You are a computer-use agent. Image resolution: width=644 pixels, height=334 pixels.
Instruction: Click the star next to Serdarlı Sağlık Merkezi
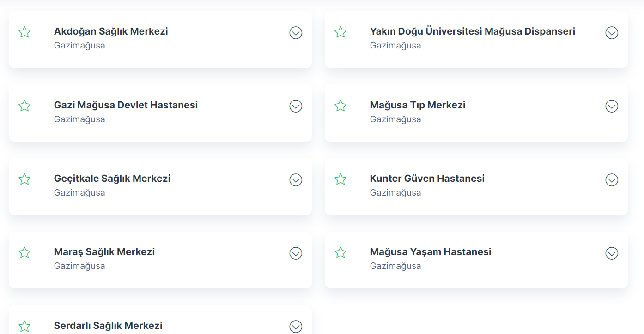(x=24, y=327)
